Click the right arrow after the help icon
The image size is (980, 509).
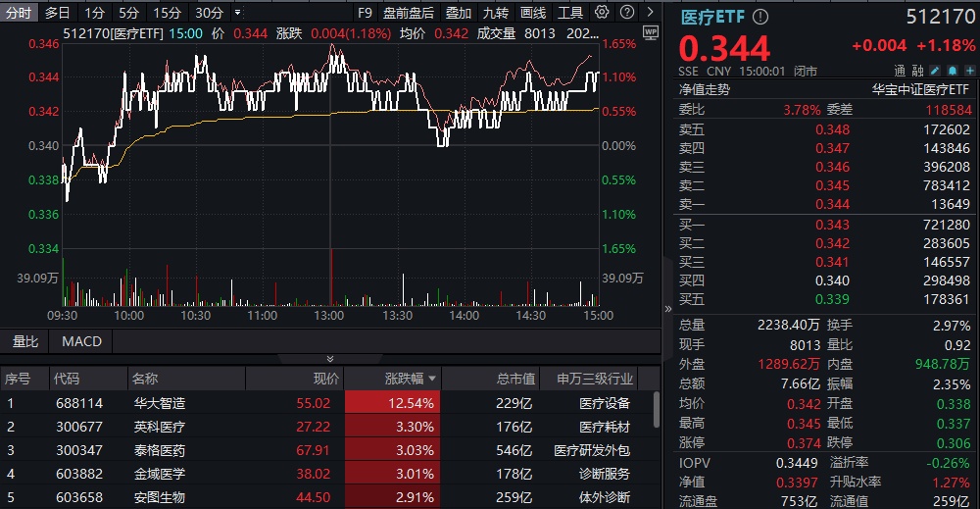tap(650, 12)
